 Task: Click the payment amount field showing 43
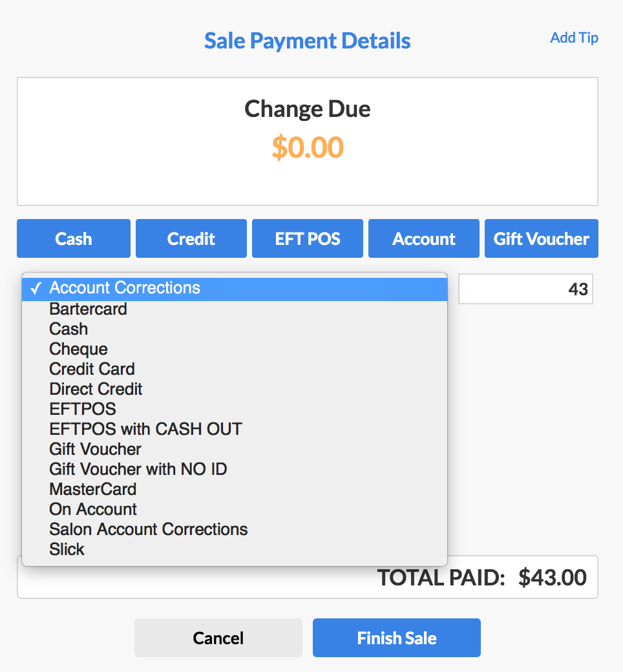(x=525, y=289)
